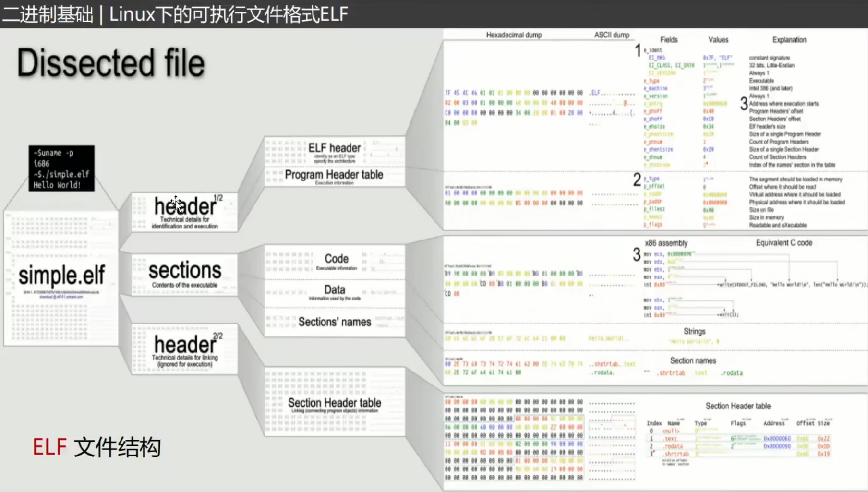Click the "Fields" column heading

coord(669,40)
